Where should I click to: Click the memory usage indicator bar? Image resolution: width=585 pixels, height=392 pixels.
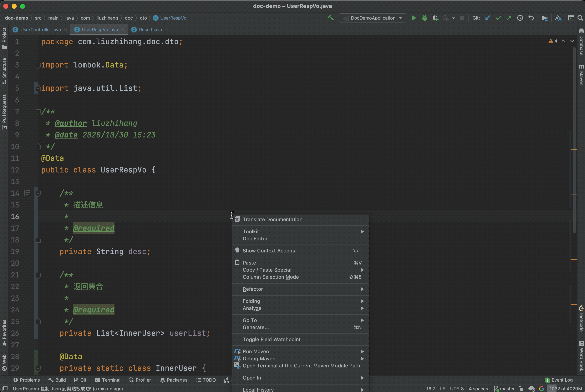[565, 389]
